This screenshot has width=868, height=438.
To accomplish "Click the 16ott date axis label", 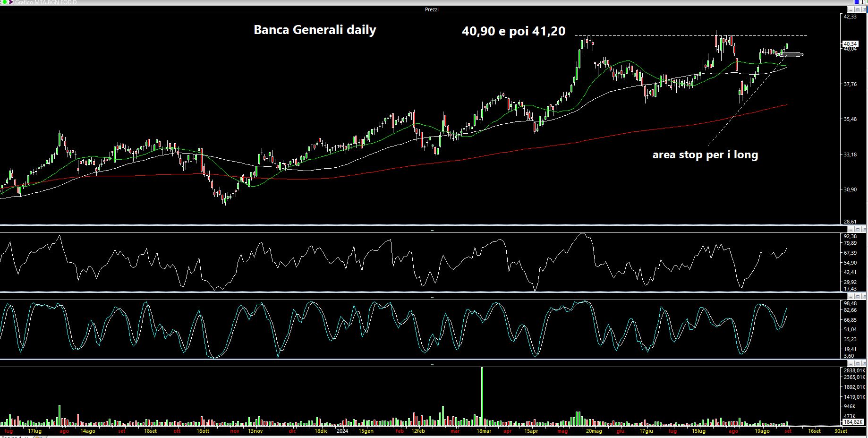I will (x=203, y=431).
